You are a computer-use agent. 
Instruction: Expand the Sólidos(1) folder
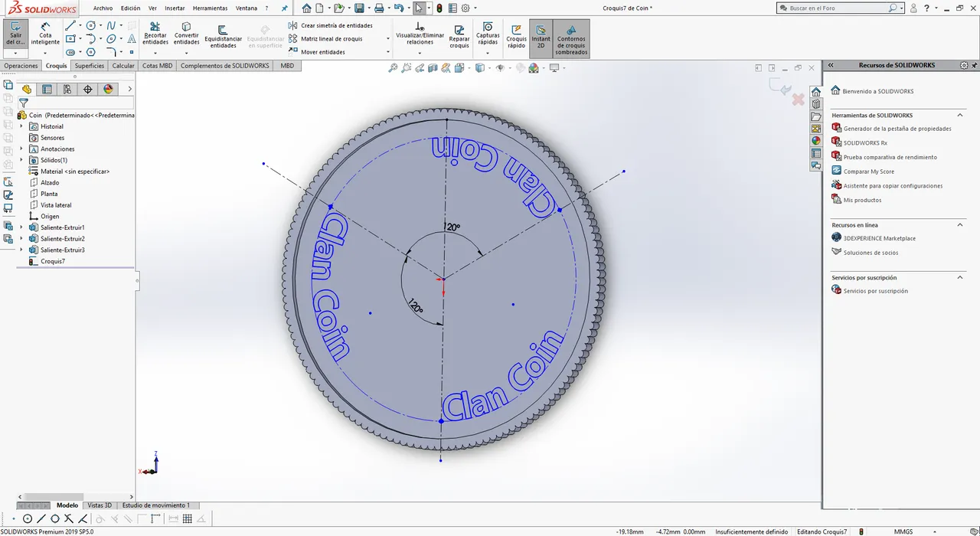21,160
